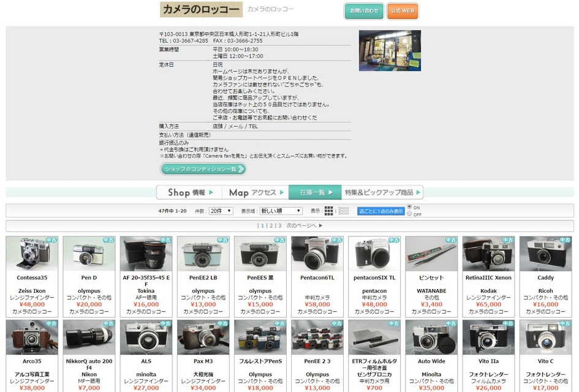Click the Contessa35 product title

click(32, 277)
